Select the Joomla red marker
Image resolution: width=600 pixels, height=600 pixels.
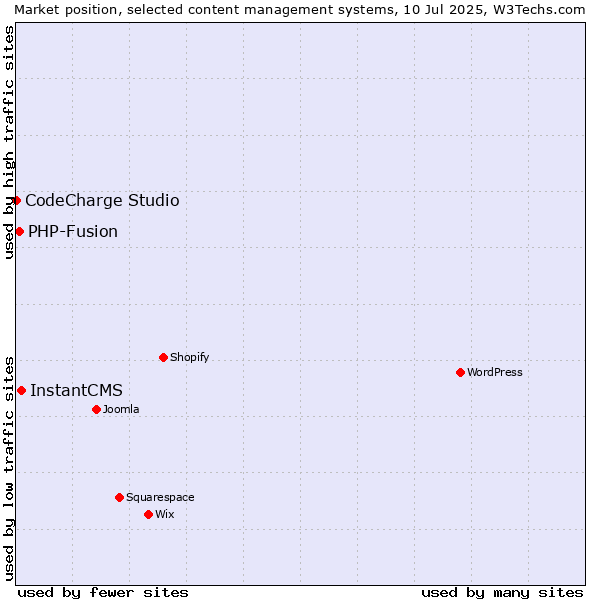pyautogui.click(x=96, y=409)
